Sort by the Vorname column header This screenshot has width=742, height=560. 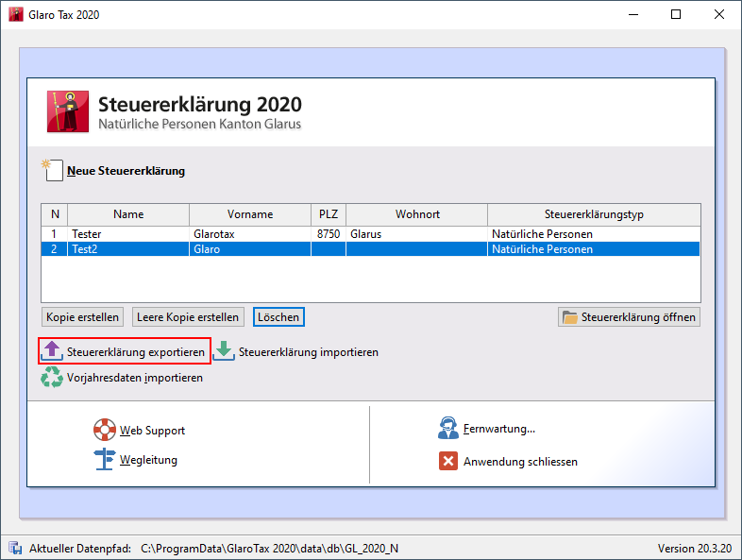[250, 214]
